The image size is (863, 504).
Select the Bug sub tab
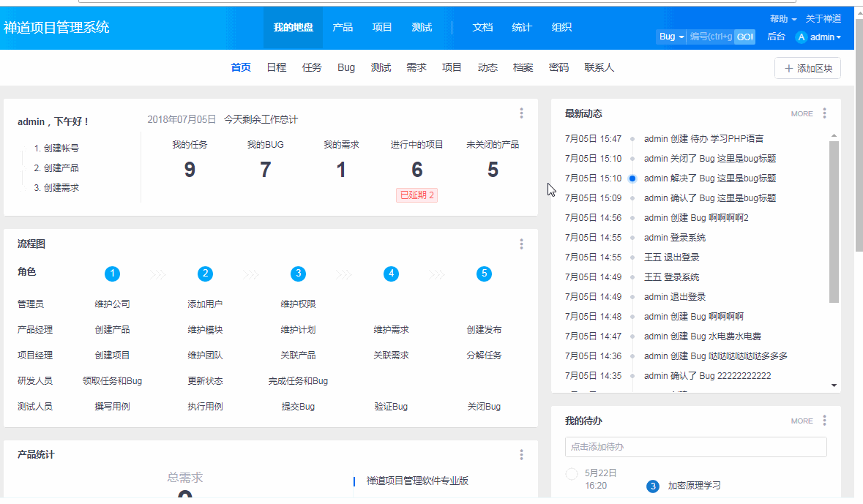tap(346, 67)
